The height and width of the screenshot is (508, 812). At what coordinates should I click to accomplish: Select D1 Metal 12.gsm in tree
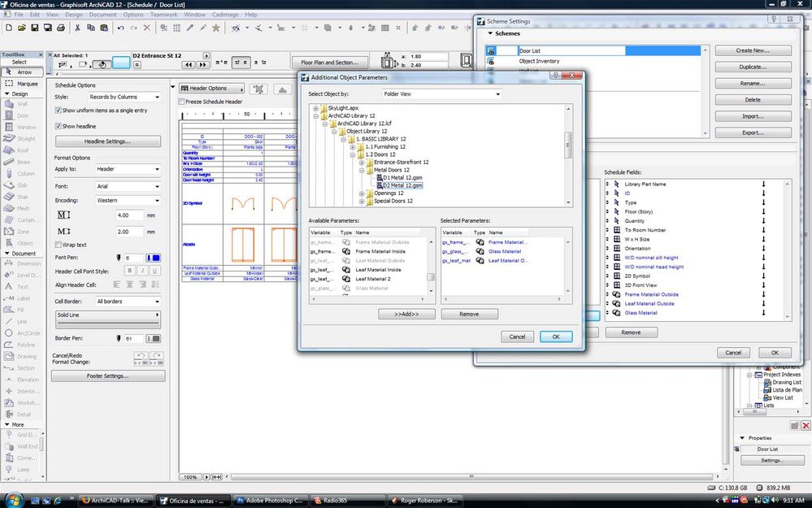[x=402, y=177]
